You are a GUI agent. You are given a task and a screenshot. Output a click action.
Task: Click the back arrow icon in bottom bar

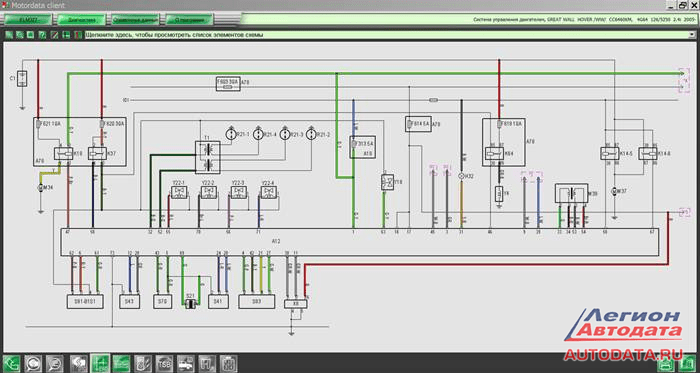pyautogui.click(x=11, y=362)
